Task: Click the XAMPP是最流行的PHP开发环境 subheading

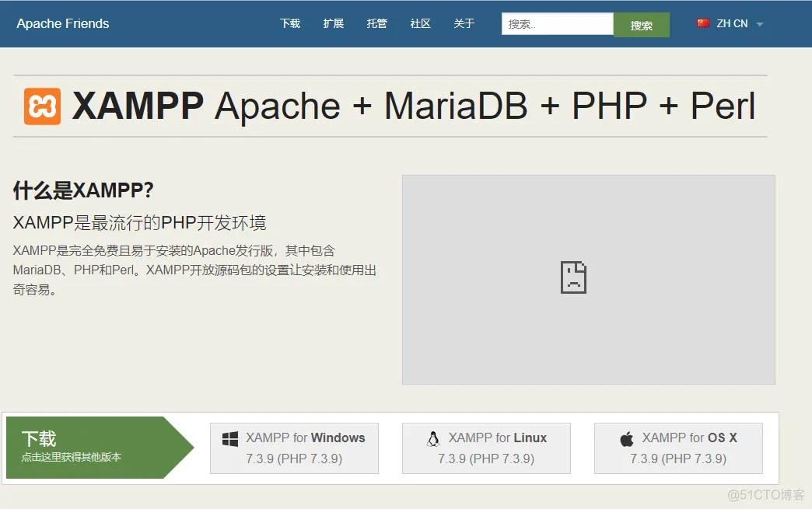Action: point(139,223)
